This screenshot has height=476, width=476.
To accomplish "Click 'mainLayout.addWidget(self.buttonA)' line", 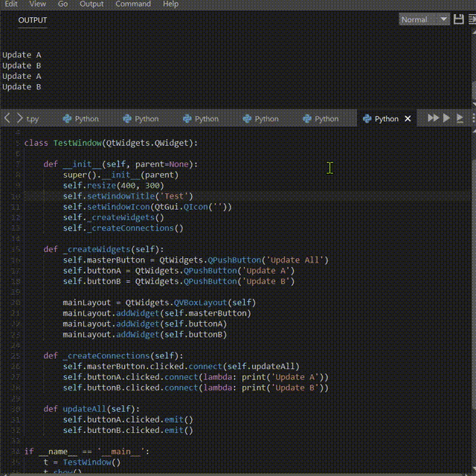I will coord(145,324).
